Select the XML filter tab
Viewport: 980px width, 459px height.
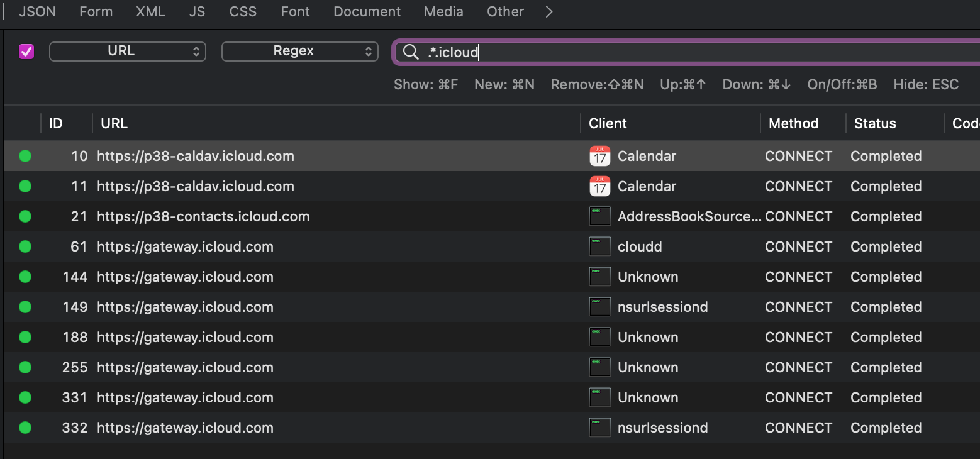pos(150,11)
